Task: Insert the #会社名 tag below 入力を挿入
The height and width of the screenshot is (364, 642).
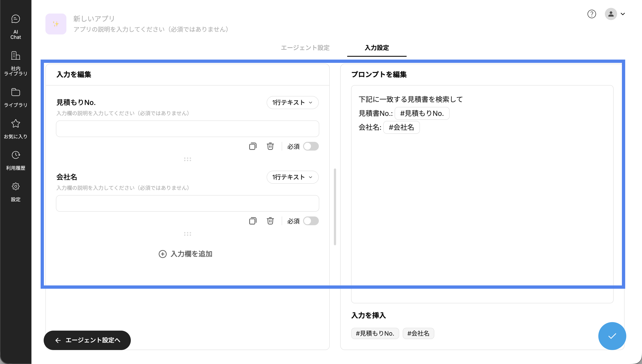Action: pyautogui.click(x=418, y=333)
